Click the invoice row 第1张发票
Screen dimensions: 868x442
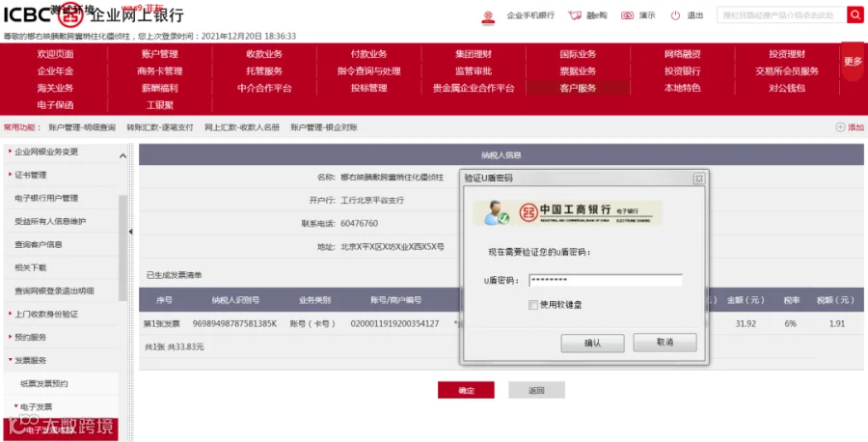(162, 323)
